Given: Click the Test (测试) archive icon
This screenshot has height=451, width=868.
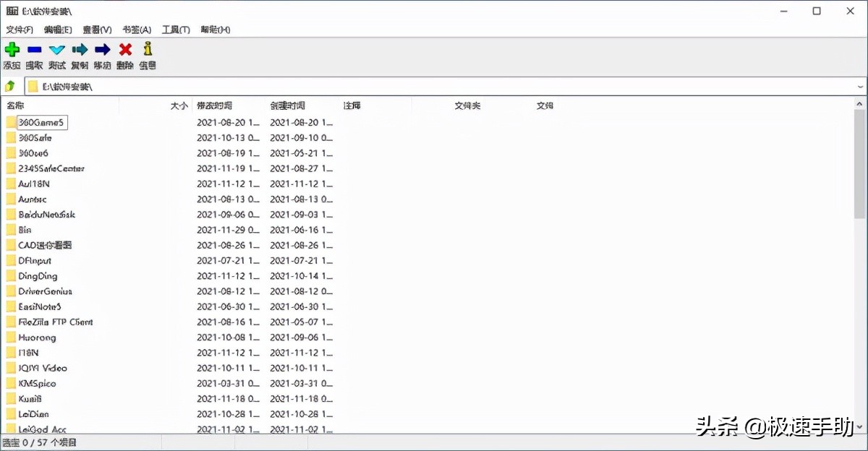Looking at the screenshot, I should tap(56, 49).
